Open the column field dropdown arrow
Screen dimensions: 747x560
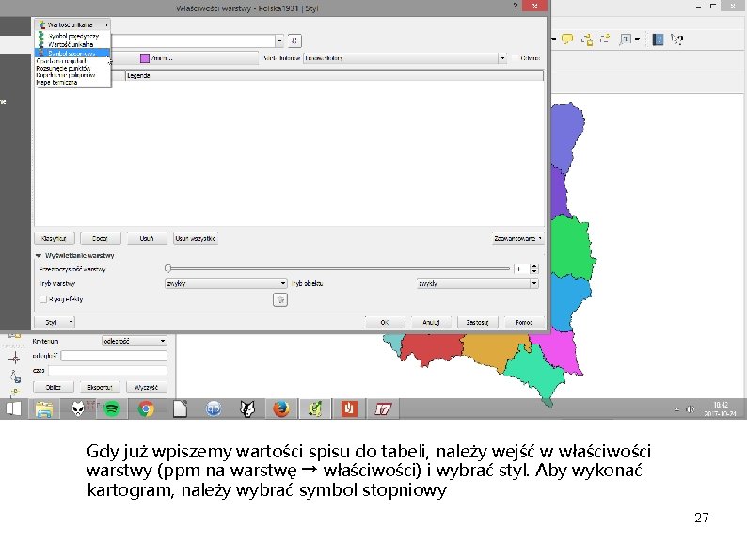(x=279, y=41)
